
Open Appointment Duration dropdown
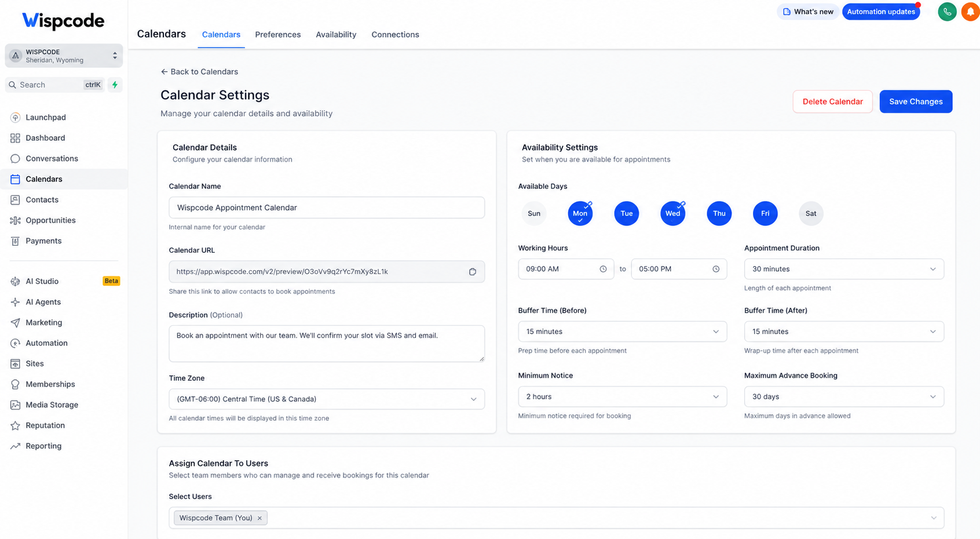coord(844,269)
